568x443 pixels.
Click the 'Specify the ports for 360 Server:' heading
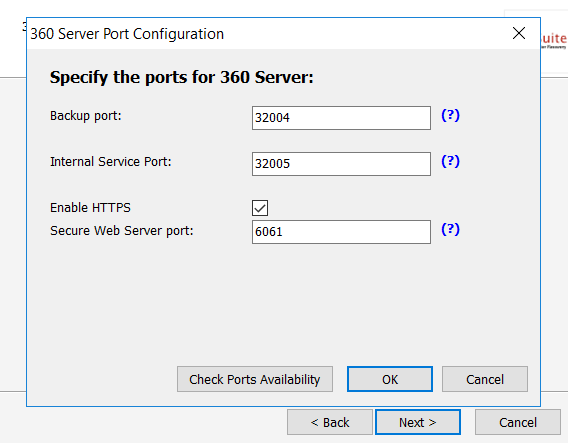181,78
